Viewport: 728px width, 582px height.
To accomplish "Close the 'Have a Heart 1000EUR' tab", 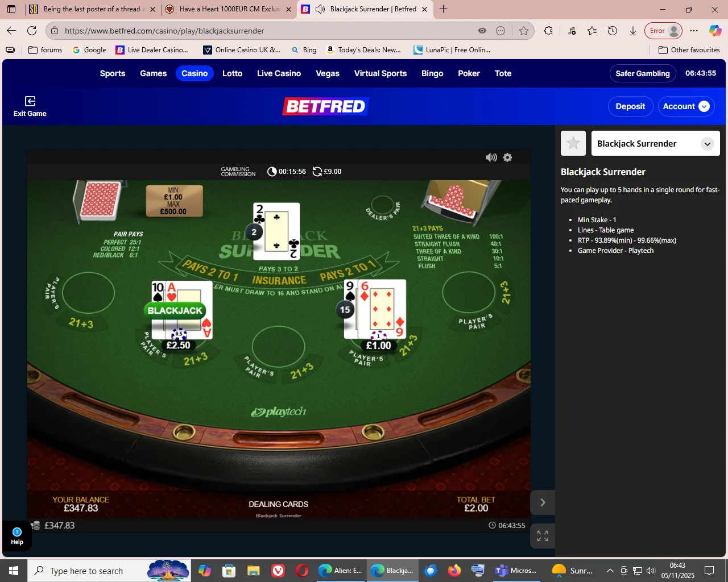I will [x=288, y=9].
